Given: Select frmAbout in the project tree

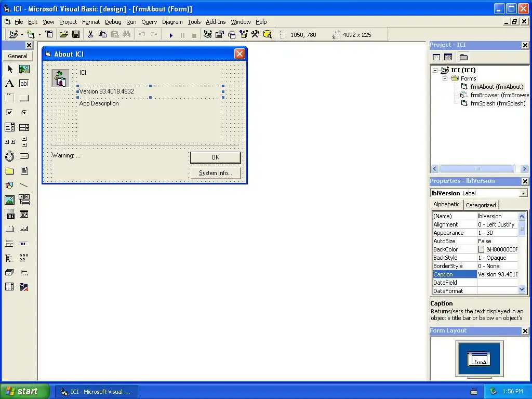Looking at the screenshot, I should click(497, 87).
